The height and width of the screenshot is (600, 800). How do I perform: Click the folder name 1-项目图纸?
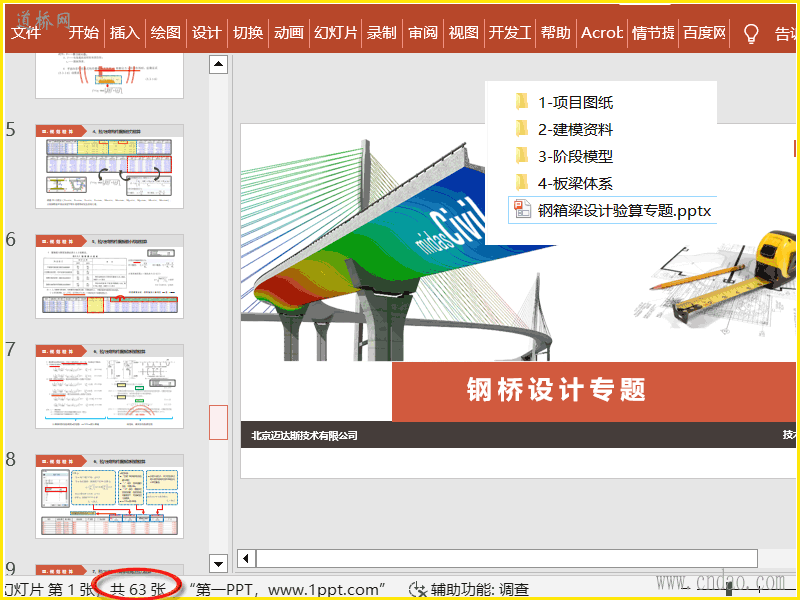tap(576, 103)
